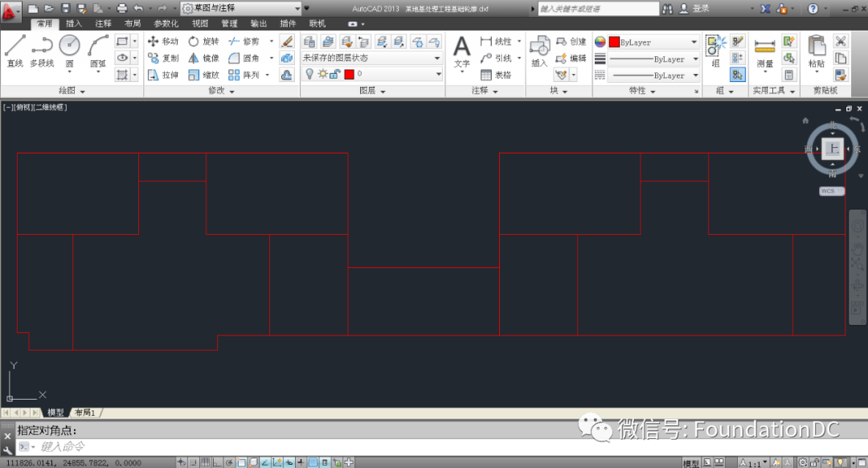Click the red layer color swatch

click(349, 74)
